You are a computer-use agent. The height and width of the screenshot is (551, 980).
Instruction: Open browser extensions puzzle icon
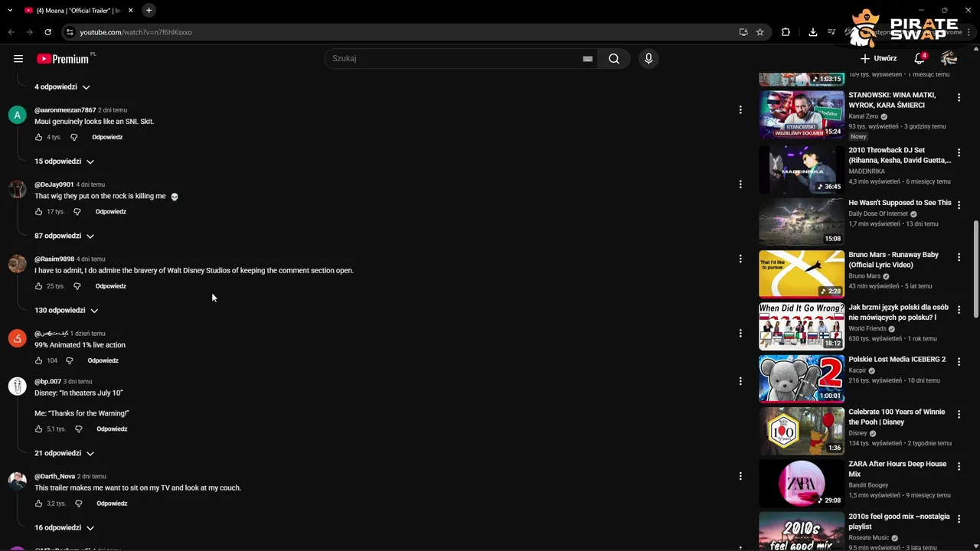pyautogui.click(x=786, y=32)
